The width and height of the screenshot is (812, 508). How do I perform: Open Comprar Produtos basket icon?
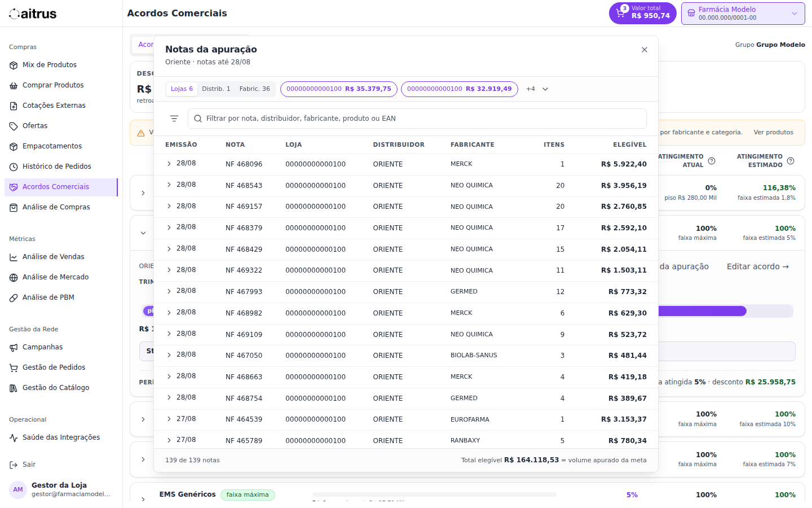click(14, 85)
